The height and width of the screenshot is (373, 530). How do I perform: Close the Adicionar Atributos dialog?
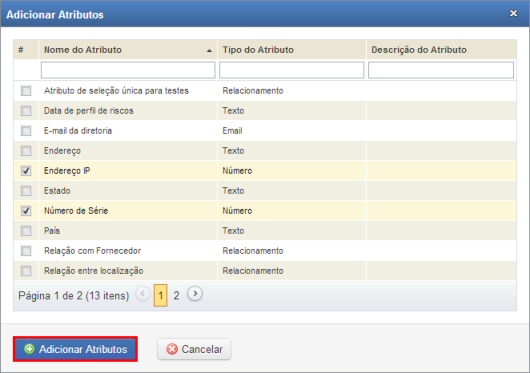coord(513,13)
